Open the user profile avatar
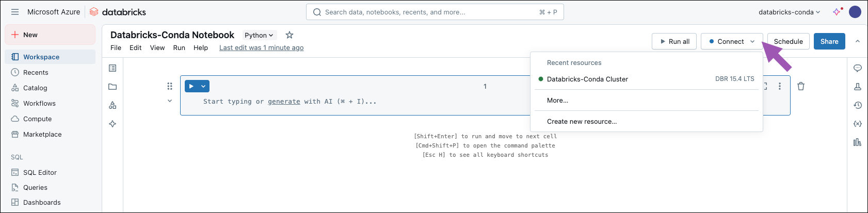This screenshot has width=868, height=213. [x=855, y=12]
